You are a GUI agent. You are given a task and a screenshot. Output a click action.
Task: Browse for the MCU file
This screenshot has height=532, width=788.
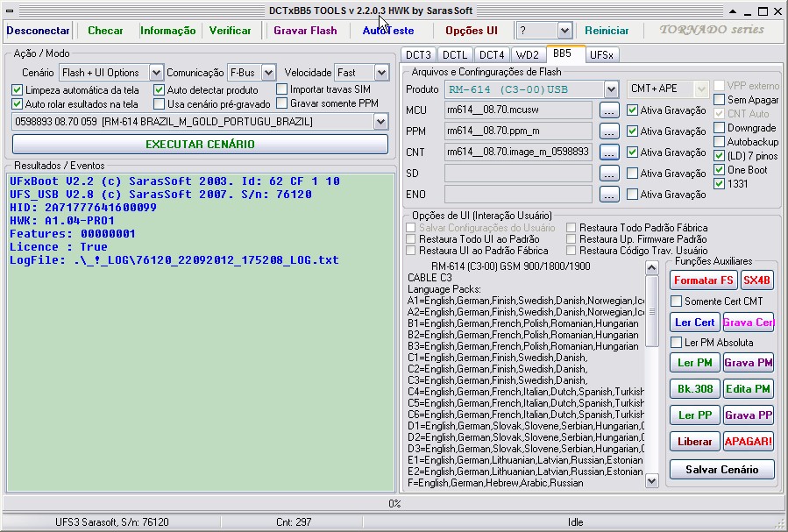click(609, 110)
